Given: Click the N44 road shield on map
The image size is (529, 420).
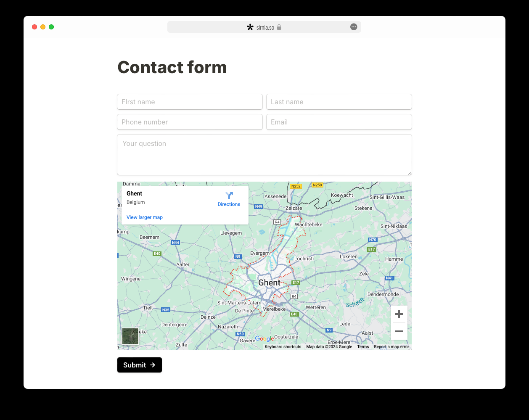Looking at the screenshot, I should tap(175, 243).
